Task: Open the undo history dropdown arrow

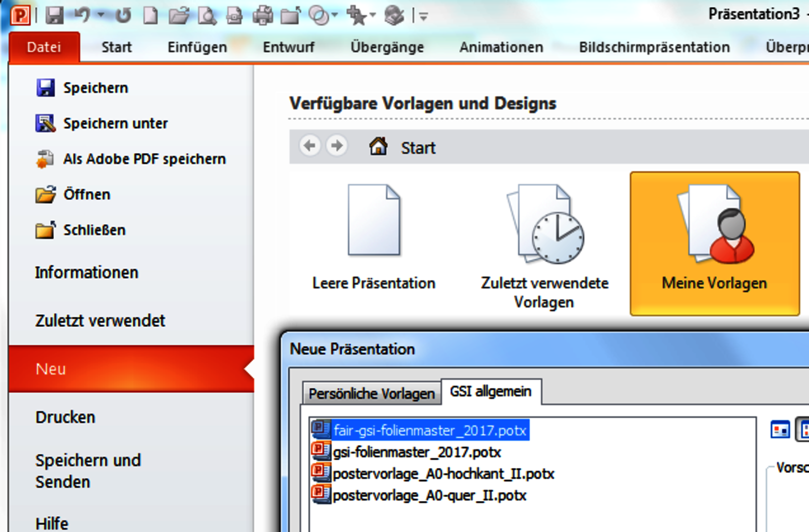Action: click(x=101, y=15)
